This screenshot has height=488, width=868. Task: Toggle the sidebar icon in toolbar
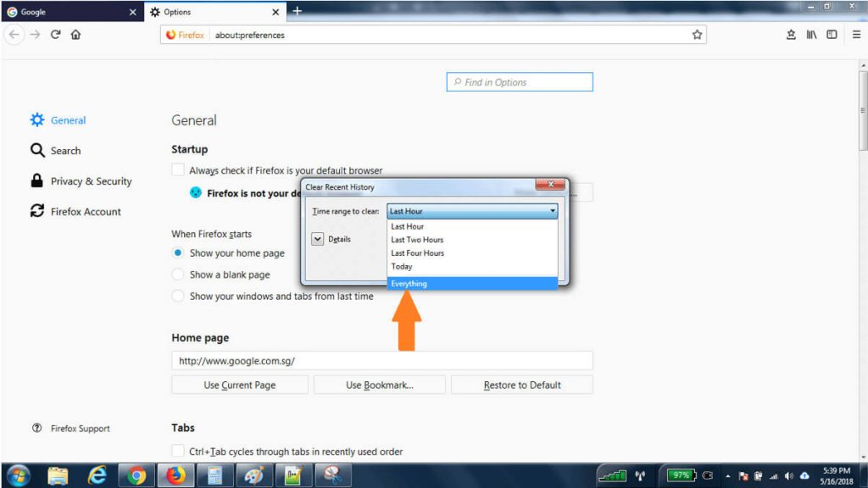tap(832, 34)
